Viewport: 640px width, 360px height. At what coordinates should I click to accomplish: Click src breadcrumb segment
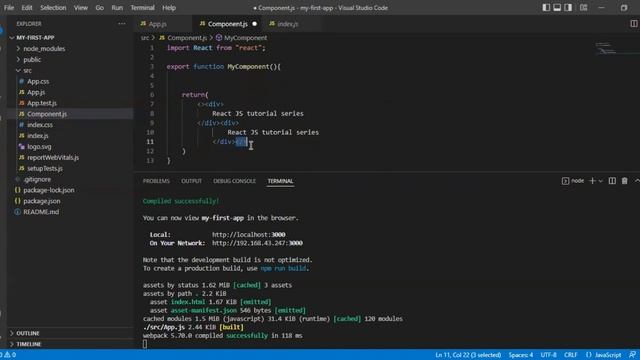point(145,38)
